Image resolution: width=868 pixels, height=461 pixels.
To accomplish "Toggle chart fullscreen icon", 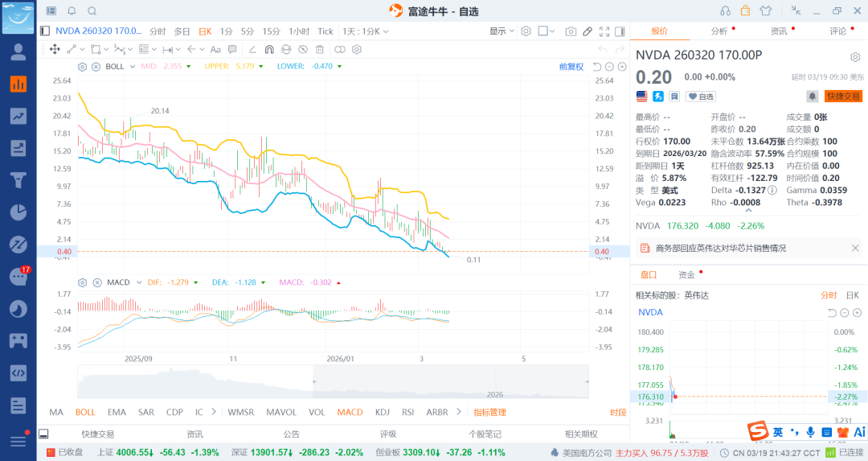I will point(604,31).
